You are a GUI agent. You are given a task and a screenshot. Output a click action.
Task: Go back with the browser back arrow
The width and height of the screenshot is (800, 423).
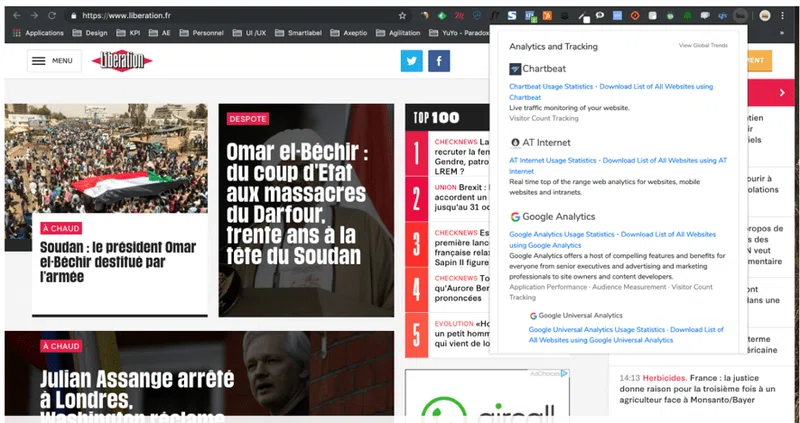17,16
